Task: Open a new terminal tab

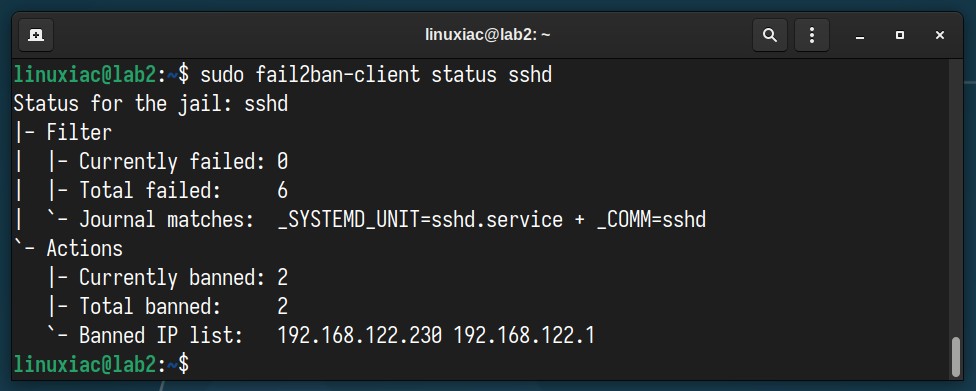Action: coord(36,35)
